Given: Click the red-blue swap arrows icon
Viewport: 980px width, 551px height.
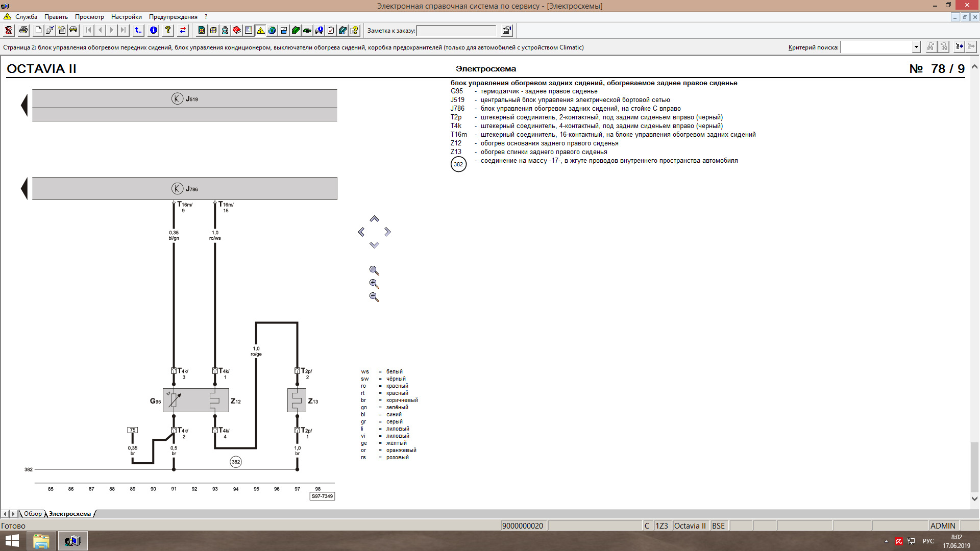Looking at the screenshot, I should point(183,30).
